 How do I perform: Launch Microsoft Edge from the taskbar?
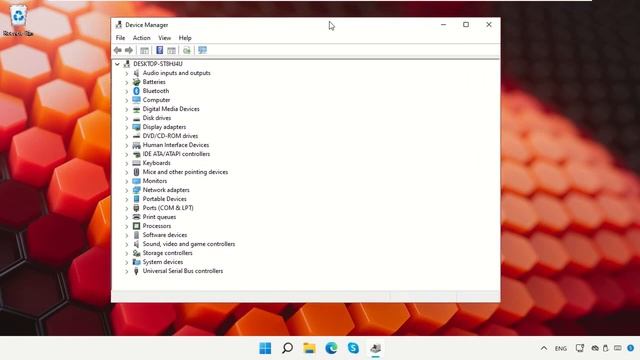[x=331, y=348]
